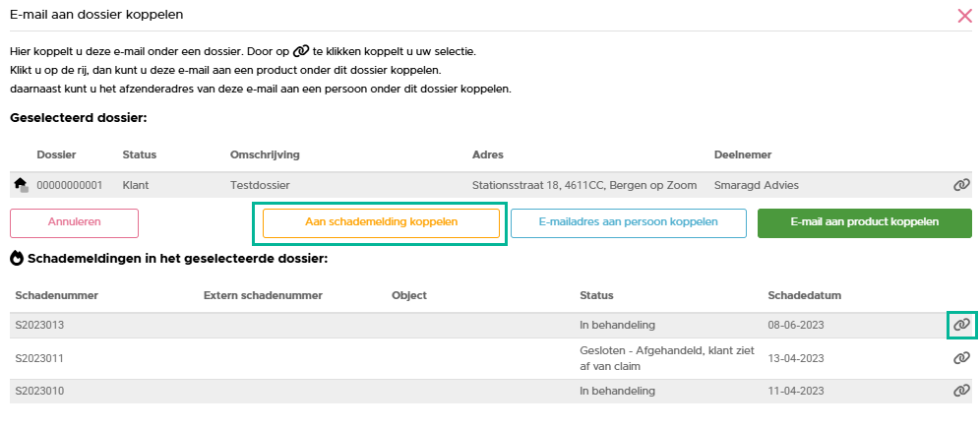The width and height of the screenshot is (980, 430).
Task: Choose E-mailadres aan persoon koppelen
Action: (628, 222)
